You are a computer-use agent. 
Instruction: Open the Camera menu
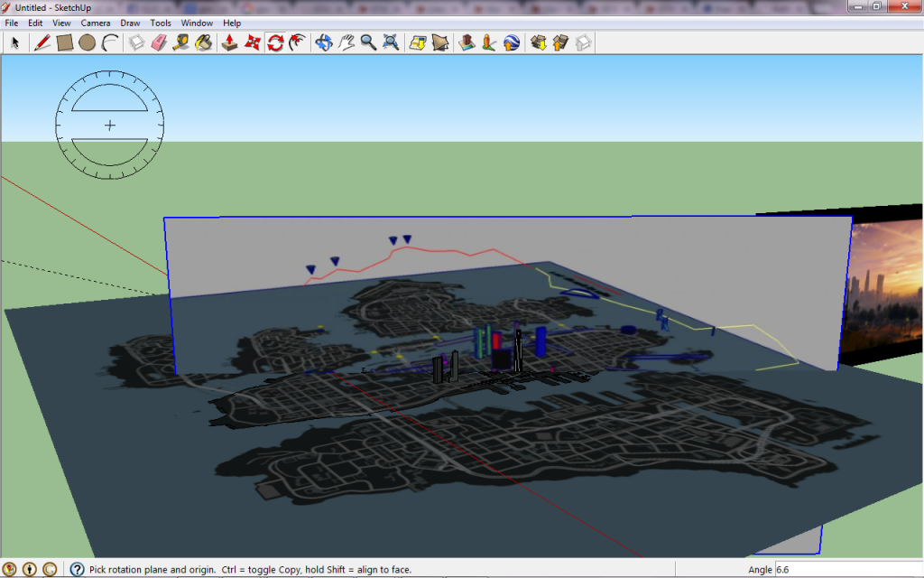pos(96,23)
